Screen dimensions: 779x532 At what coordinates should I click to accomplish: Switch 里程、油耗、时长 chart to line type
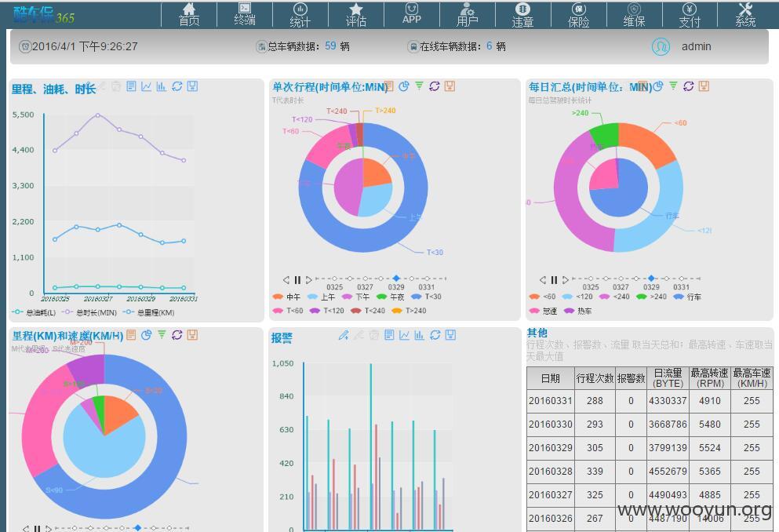[146, 86]
